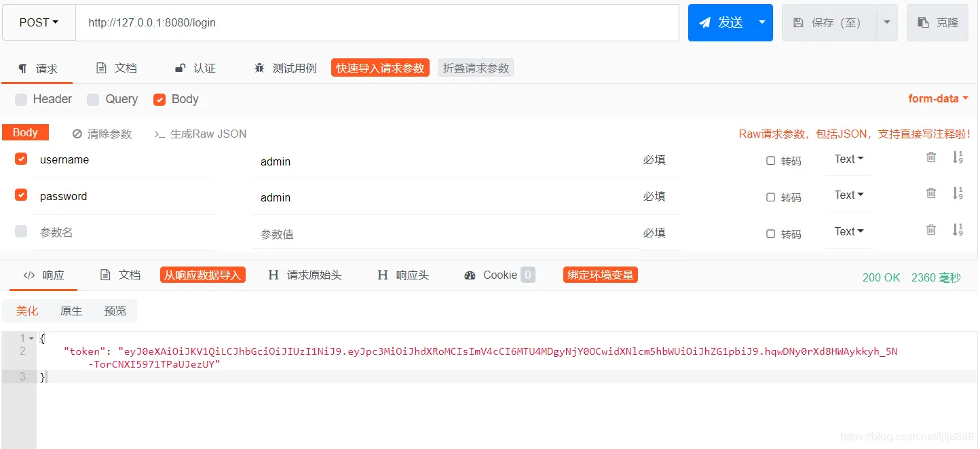Image resolution: width=980 pixels, height=449 pixels.
Task: Click 生成Raw JSON option
Action: point(201,134)
